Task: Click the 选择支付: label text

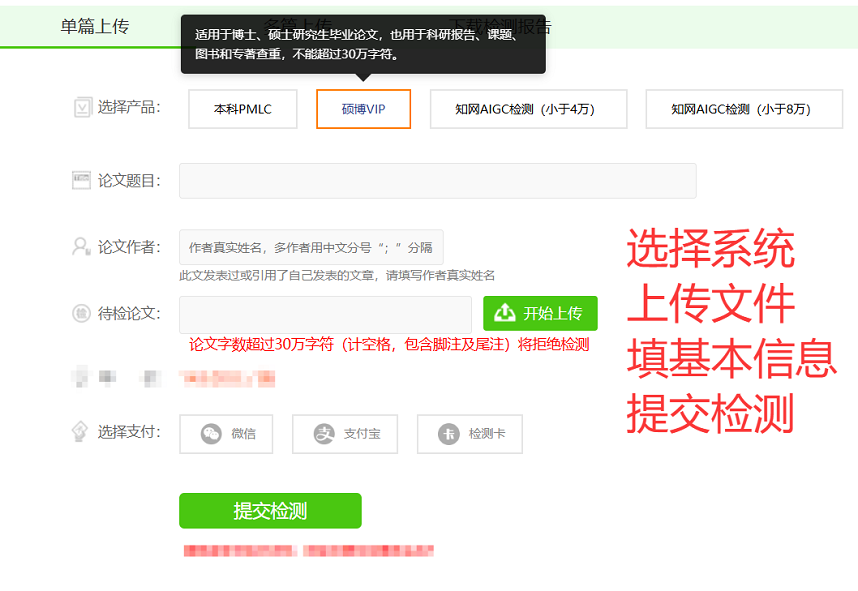Action: 129,432
